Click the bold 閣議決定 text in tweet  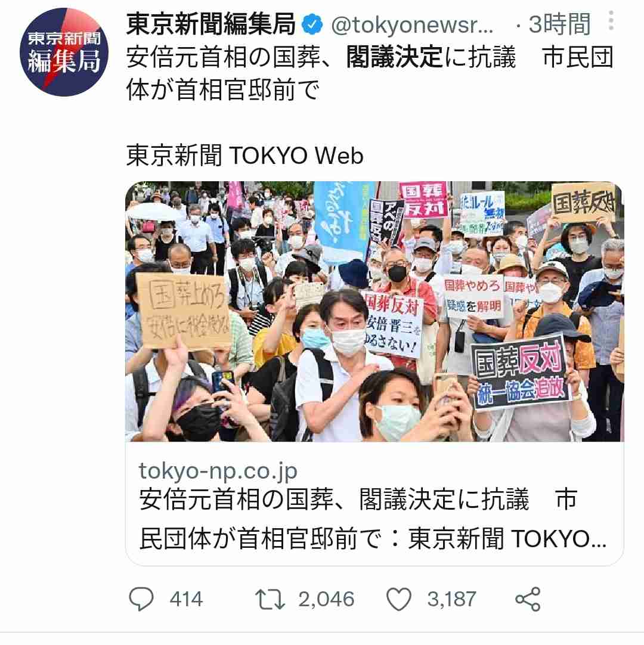click(394, 57)
